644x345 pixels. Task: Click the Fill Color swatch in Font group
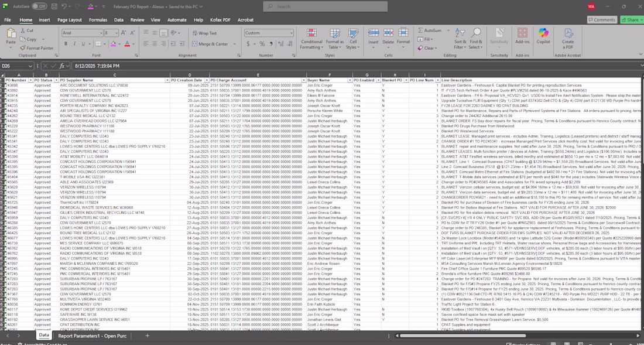[x=114, y=44]
